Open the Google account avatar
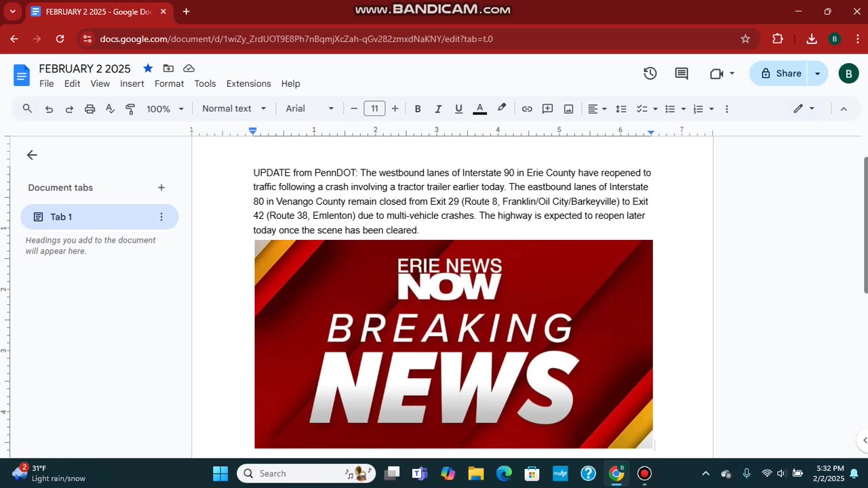This screenshot has height=488, width=868. pyautogui.click(x=849, y=73)
